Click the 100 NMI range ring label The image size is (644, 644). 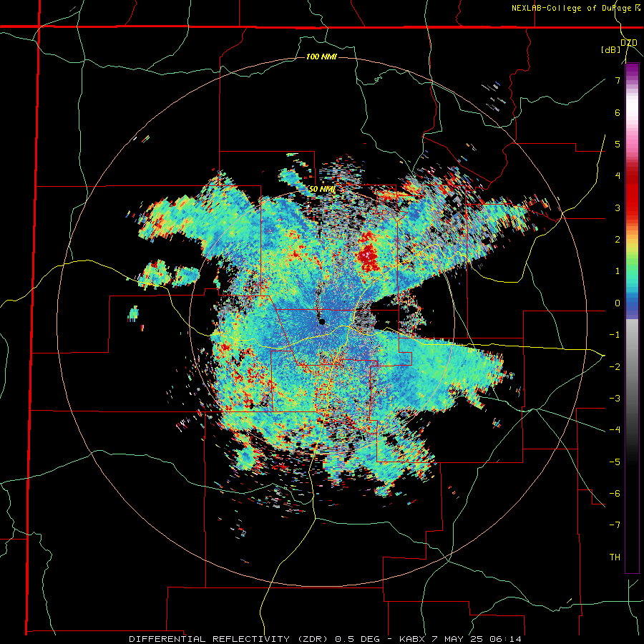click(x=321, y=57)
